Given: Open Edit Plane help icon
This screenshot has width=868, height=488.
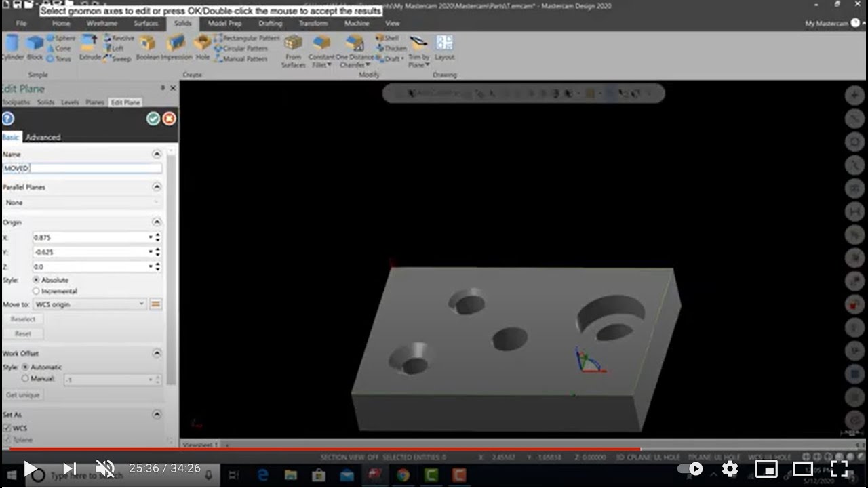Looking at the screenshot, I should point(7,119).
